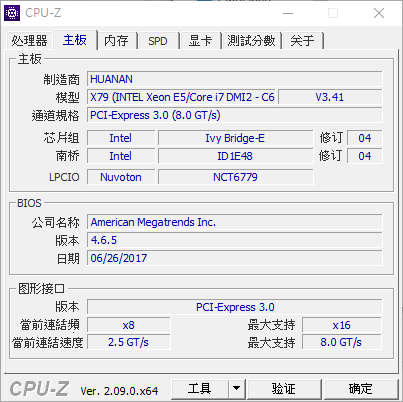Open the 显卡 tab

(x=200, y=41)
